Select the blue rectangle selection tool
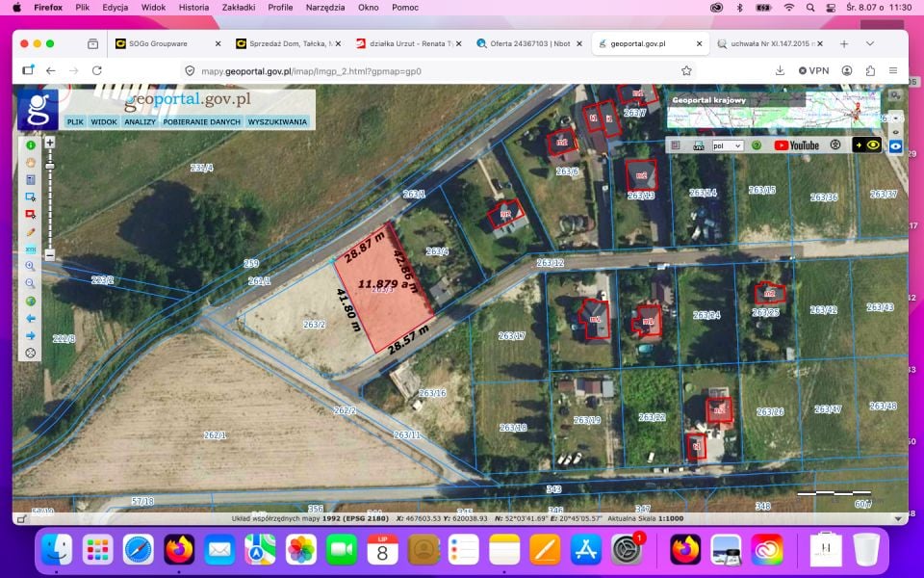Screen dimensions: 924x578 pos(31,197)
